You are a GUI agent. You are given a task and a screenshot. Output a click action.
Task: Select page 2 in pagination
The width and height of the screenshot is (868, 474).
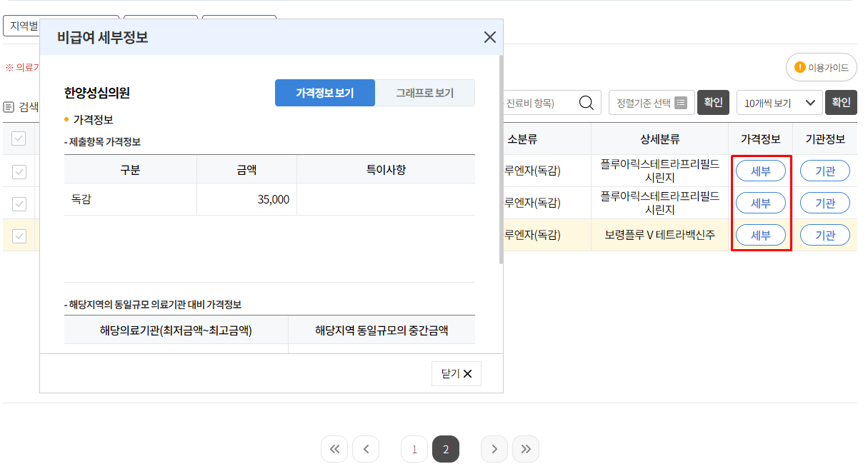(446, 449)
